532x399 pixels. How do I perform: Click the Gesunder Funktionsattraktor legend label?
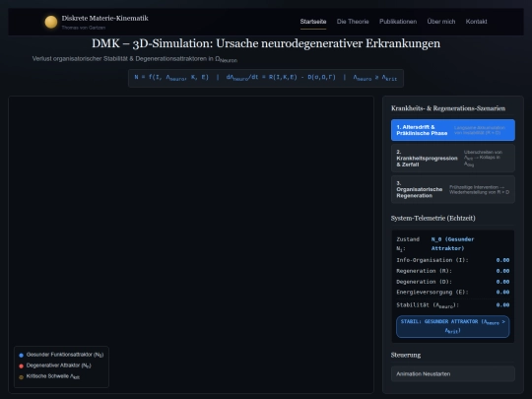point(65,355)
